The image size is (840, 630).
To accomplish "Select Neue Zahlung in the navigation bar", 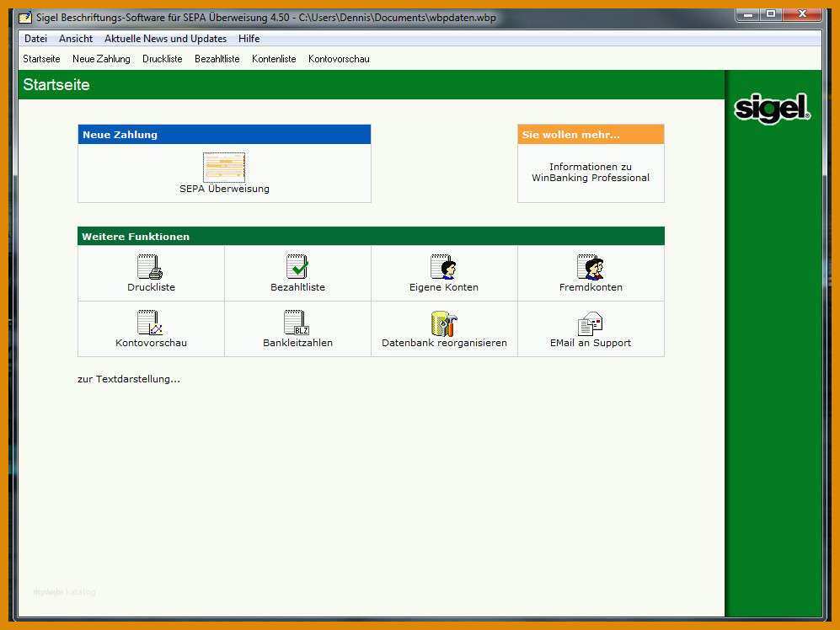I will tap(101, 59).
